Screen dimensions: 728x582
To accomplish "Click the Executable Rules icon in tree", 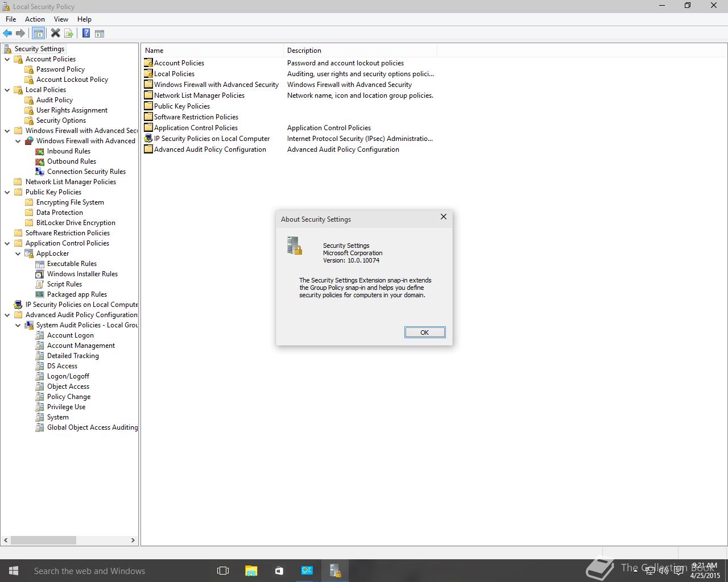I will [40, 264].
